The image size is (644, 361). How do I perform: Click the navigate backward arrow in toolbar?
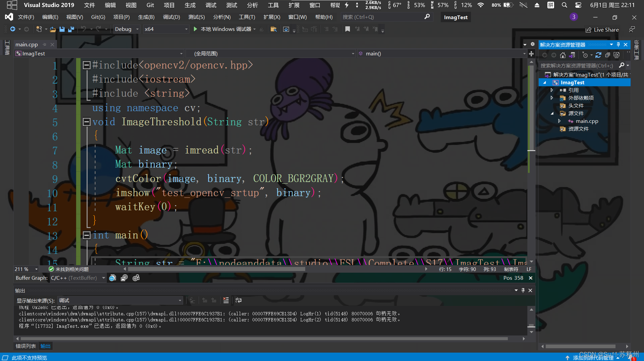click(x=13, y=29)
